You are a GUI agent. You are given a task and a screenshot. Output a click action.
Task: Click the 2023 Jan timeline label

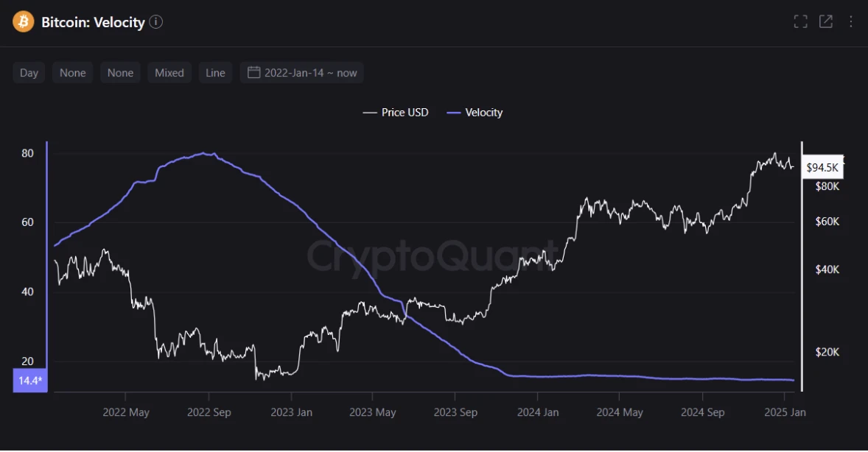[292, 412]
